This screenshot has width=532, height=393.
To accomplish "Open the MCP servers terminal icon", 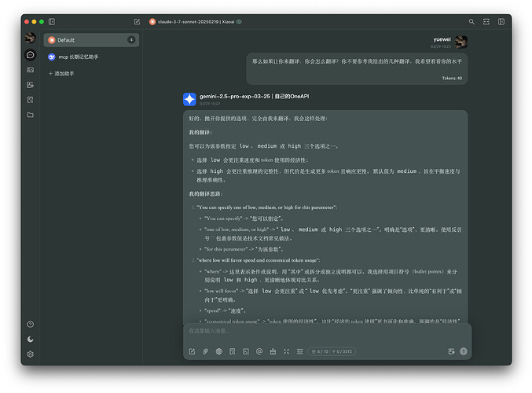I will pyautogui.click(x=246, y=351).
